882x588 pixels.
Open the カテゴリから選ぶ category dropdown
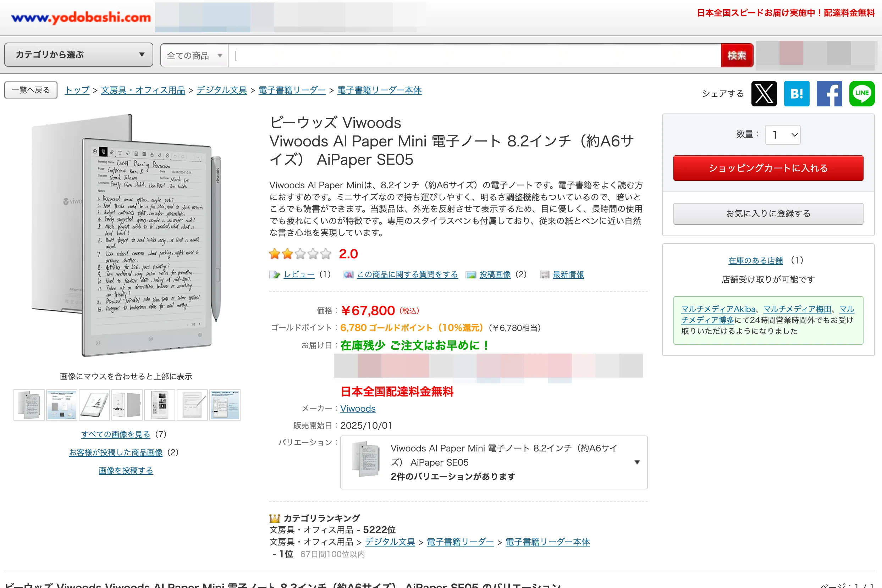79,55
